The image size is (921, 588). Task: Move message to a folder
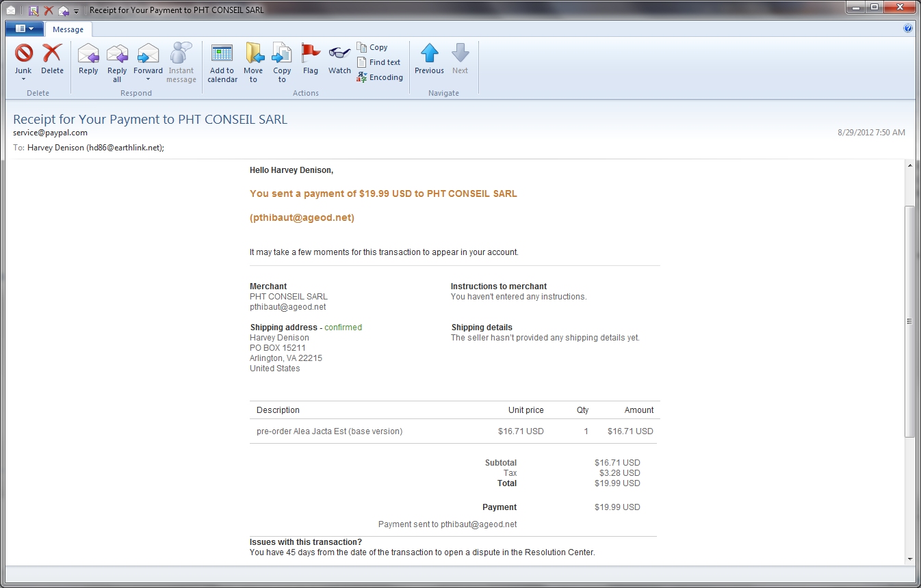point(253,62)
